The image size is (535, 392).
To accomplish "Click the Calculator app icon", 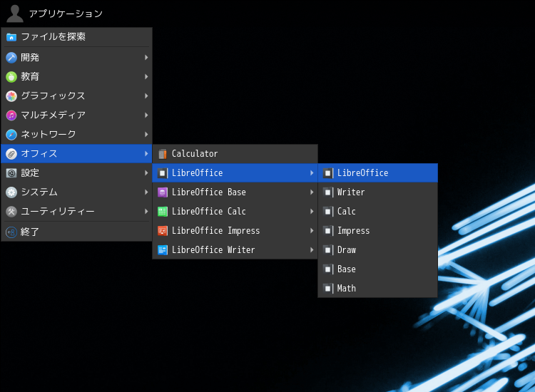I will coord(163,154).
